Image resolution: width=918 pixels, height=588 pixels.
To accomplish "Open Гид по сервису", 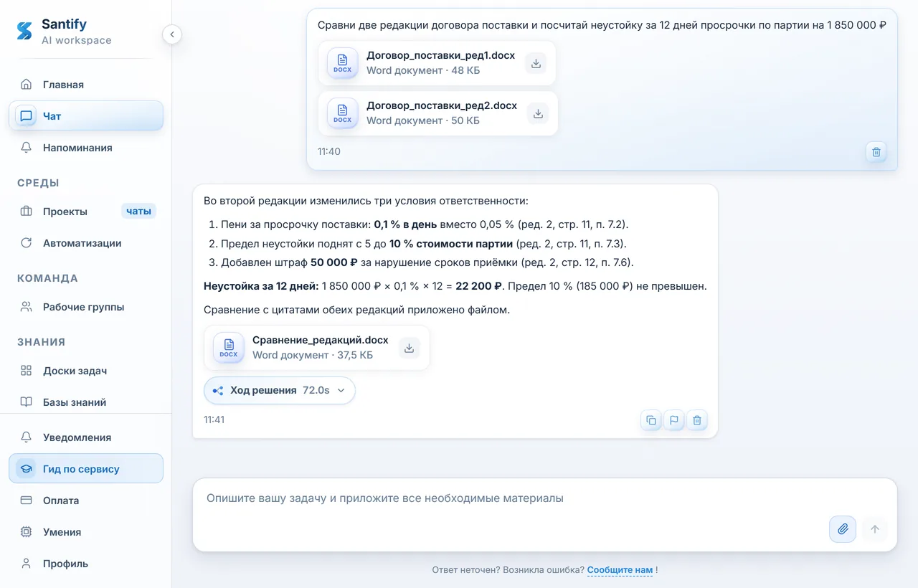I will pyautogui.click(x=86, y=469).
